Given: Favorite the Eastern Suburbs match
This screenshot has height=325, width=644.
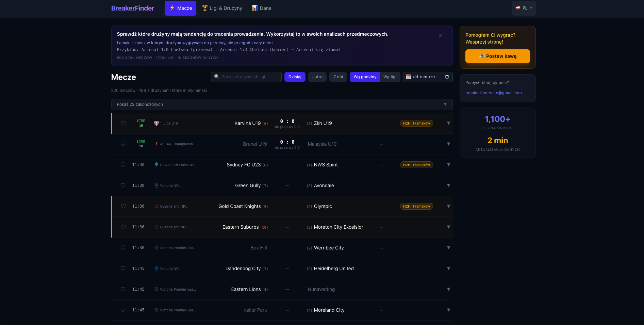Looking at the screenshot, I should tap(123, 227).
